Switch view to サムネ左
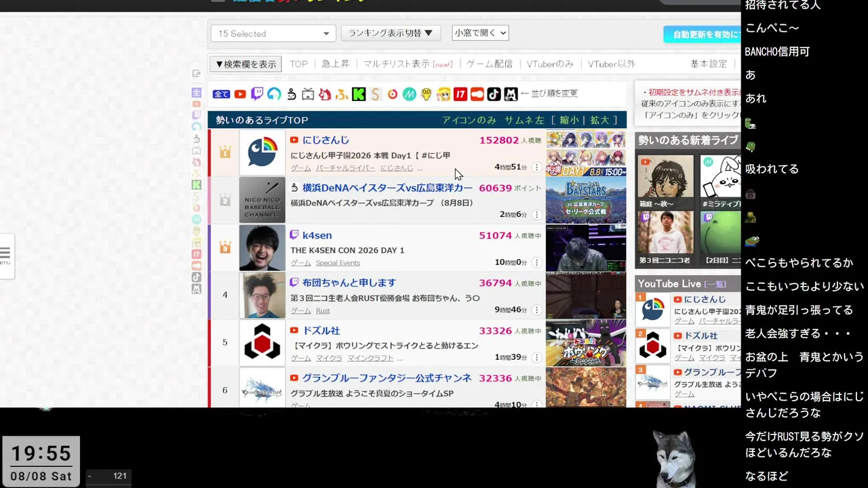Viewport: 868px width, 488px height. tap(524, 120)
